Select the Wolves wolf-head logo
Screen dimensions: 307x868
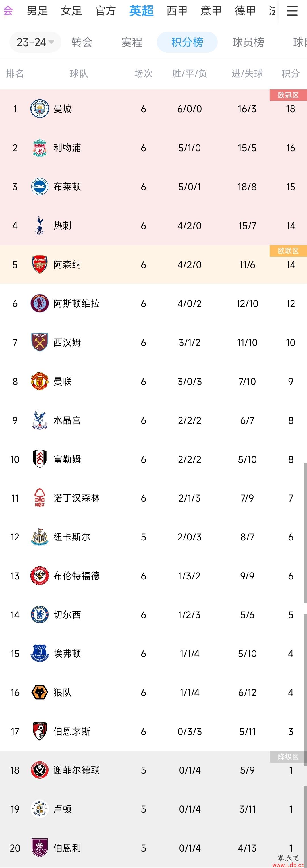tap(40, 693)
